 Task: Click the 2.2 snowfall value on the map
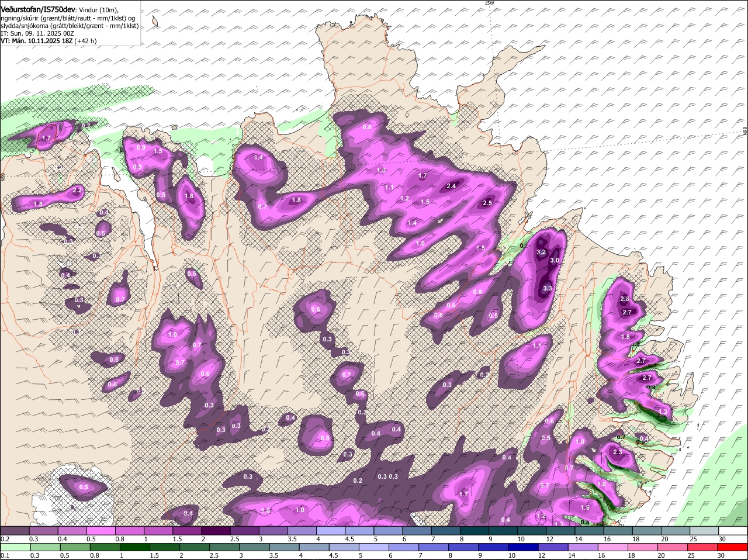coord(77,191)
